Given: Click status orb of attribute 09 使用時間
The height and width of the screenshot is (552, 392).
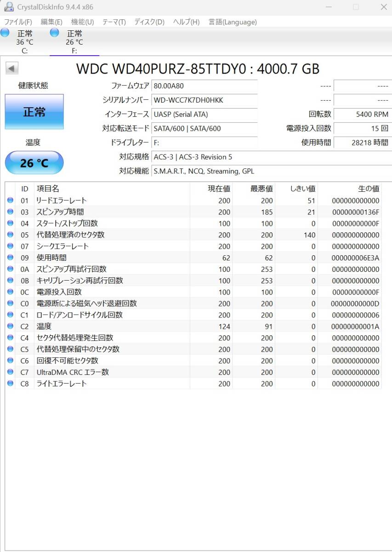Looking at the screenshot, I should pyautogui.click(x=10, y=258).
